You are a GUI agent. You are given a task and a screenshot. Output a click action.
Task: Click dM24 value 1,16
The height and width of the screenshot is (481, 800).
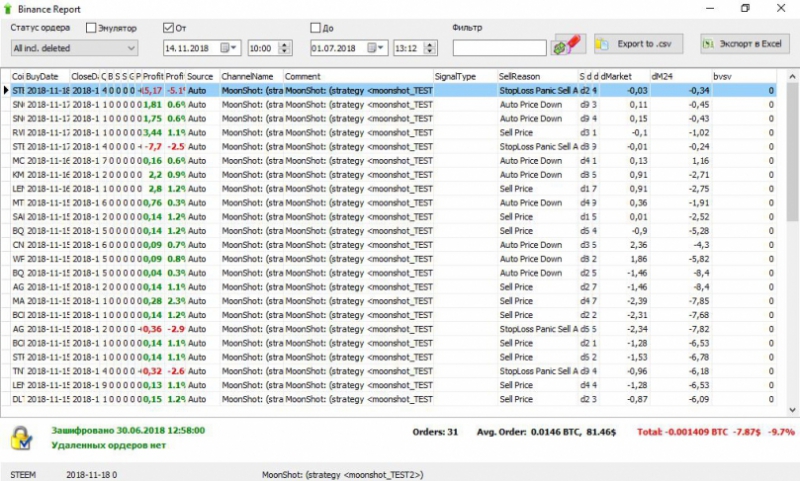click(700, 161)
